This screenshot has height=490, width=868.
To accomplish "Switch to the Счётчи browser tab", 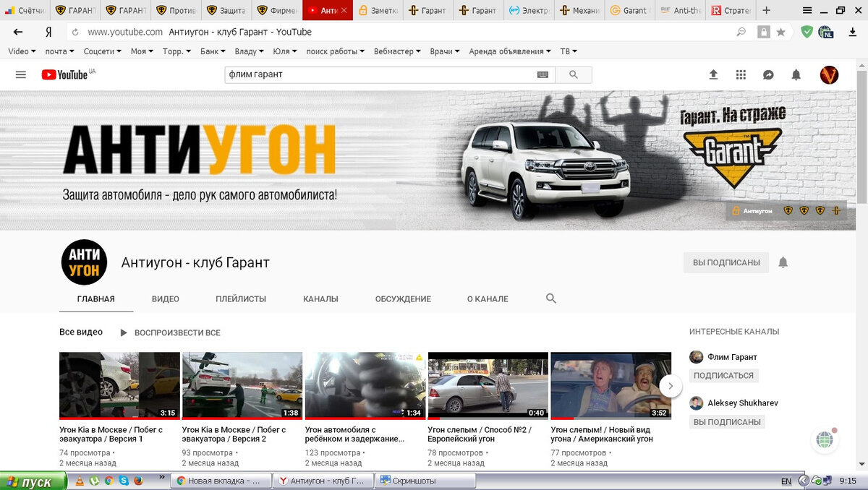I will tap(25, 10).
